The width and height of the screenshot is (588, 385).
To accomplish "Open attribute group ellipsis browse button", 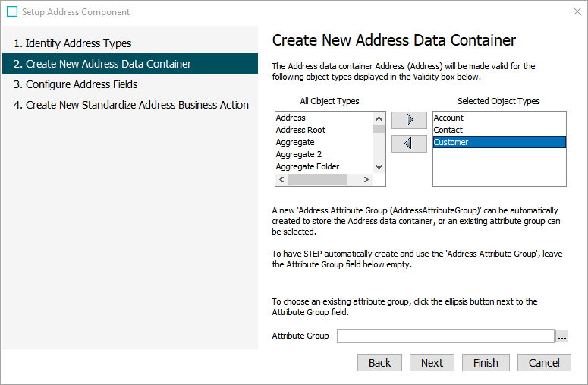I will [561, 336].
